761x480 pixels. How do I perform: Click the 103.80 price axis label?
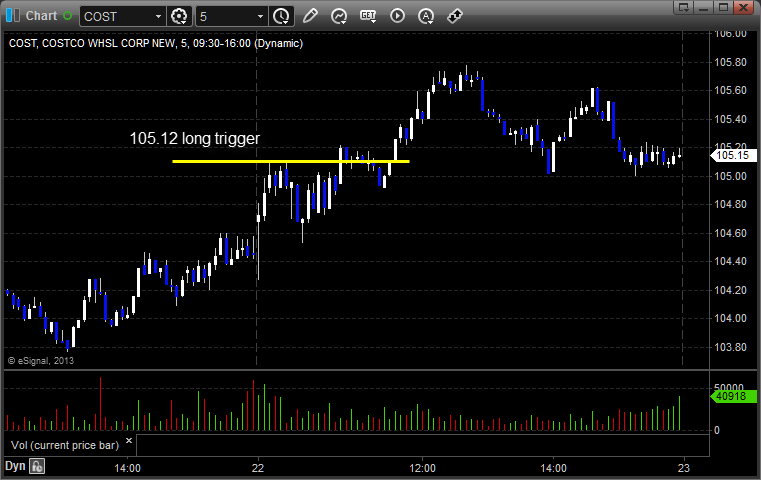tap(730, 347)
